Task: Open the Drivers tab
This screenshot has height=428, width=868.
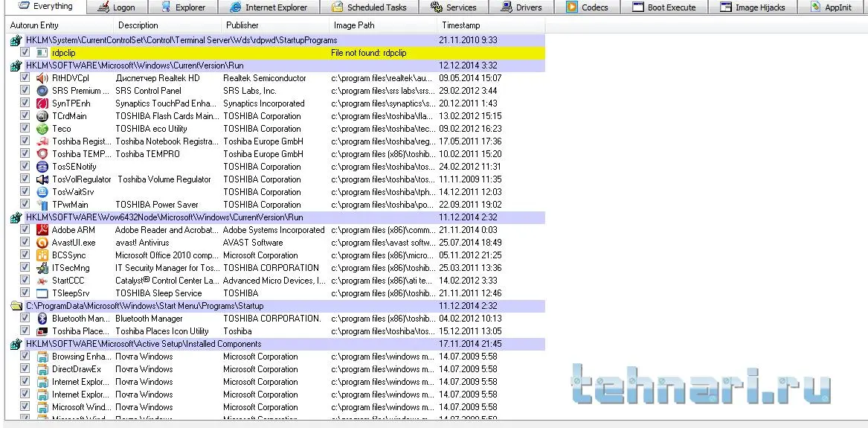Action: [521, 7]
